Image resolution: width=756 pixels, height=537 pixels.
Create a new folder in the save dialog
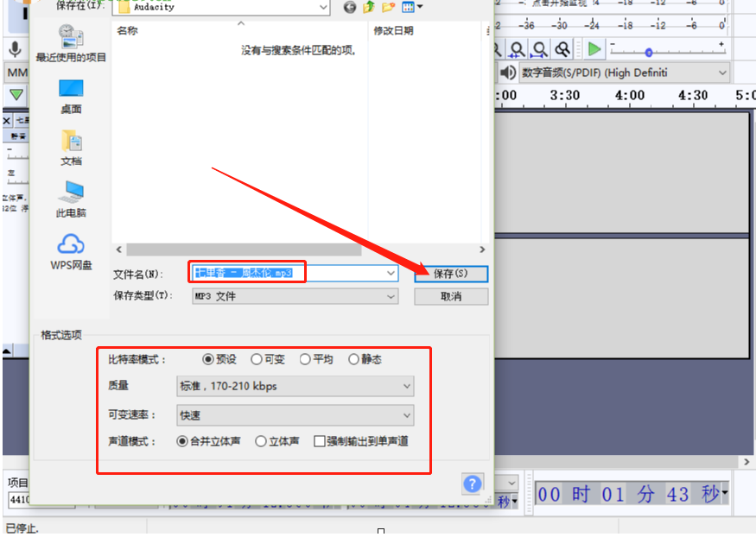coord(388,7)
